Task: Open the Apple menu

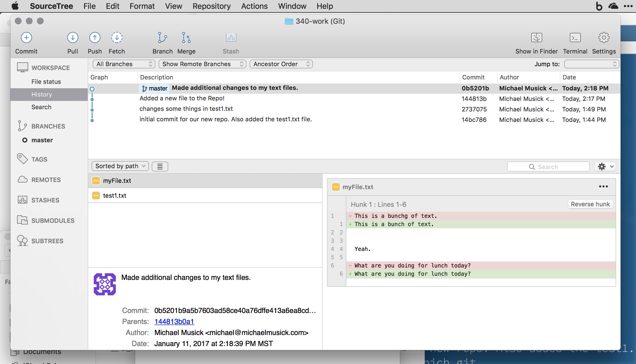Action: click(x=15, y=6)
